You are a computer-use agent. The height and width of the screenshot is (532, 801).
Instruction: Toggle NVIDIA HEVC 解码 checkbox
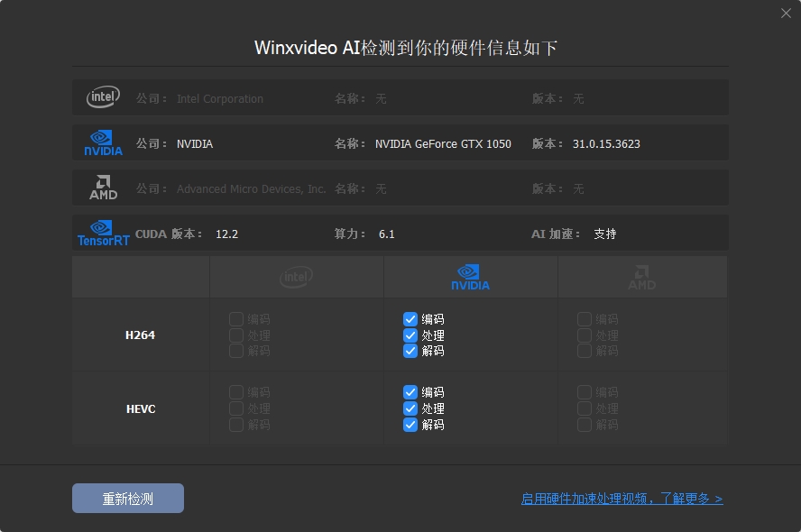click(410, 425)
